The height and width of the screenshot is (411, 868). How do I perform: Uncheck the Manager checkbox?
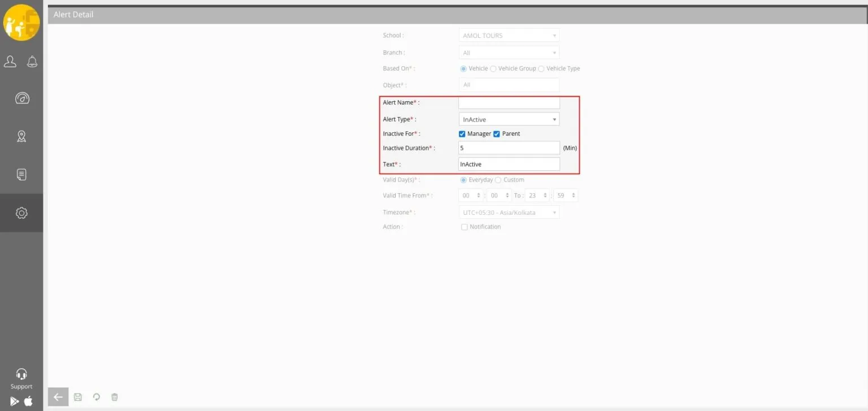coord(462,134)
